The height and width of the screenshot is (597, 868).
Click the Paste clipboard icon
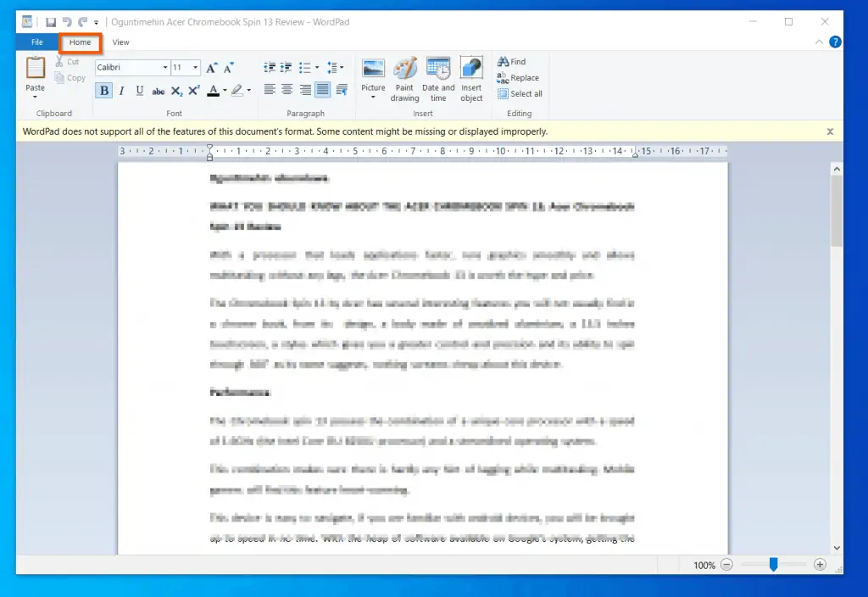36,68
